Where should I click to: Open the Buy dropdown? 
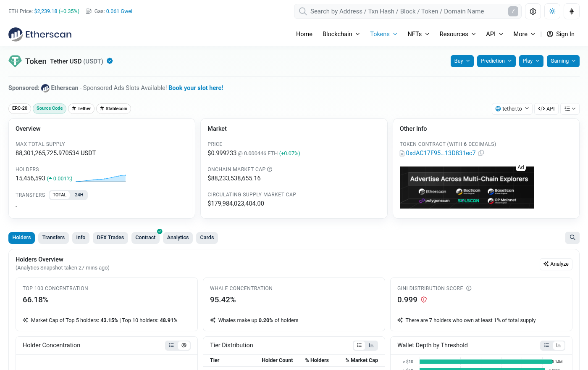coord(462,61)
